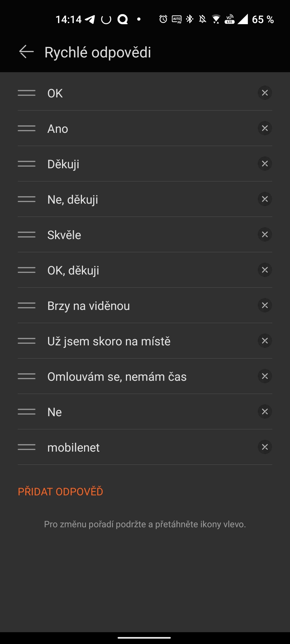Edit the "Skvěle" reply text

click(64, 235)
